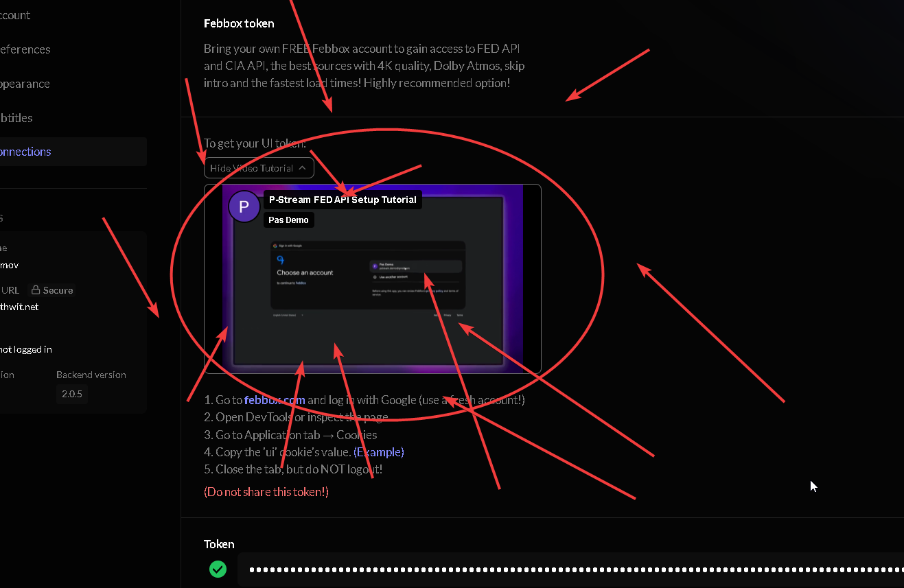Click the Secure lock badge
The width and height of the screenshot is (904, 588).
(x=52, y=290)
